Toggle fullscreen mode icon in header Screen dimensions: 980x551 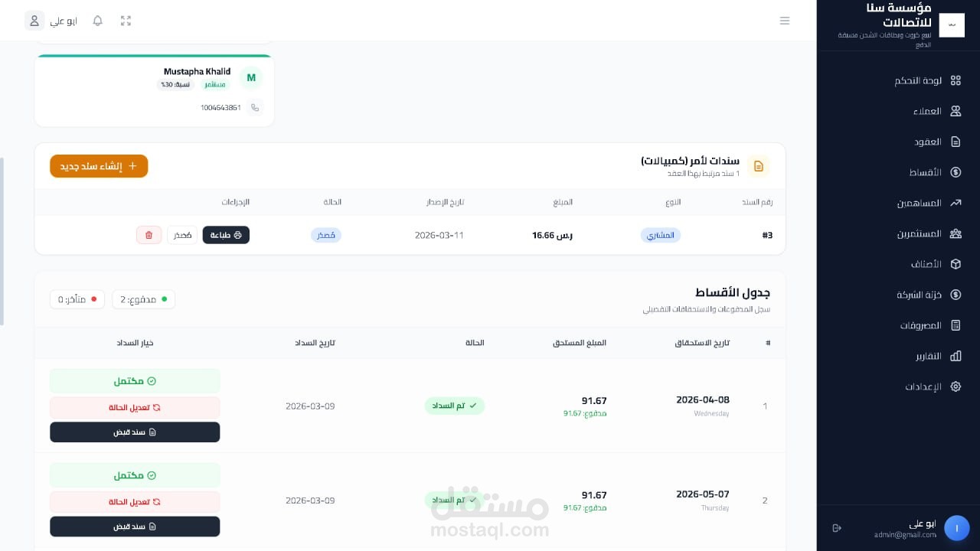126,21
